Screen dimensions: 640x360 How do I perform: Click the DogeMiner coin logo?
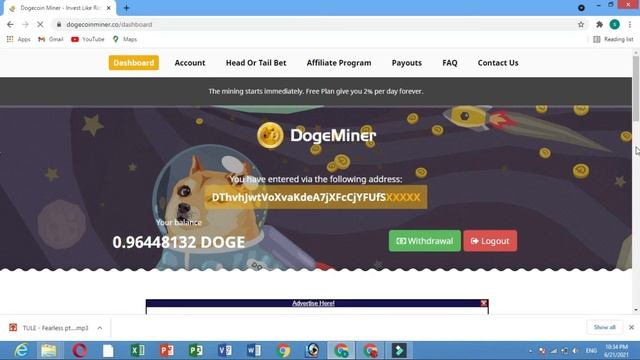click(x=270, y=135)
